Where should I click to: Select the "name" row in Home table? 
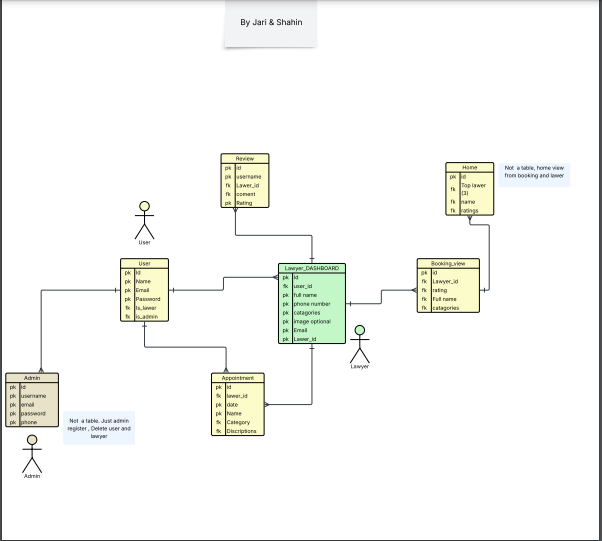[470, 202]
